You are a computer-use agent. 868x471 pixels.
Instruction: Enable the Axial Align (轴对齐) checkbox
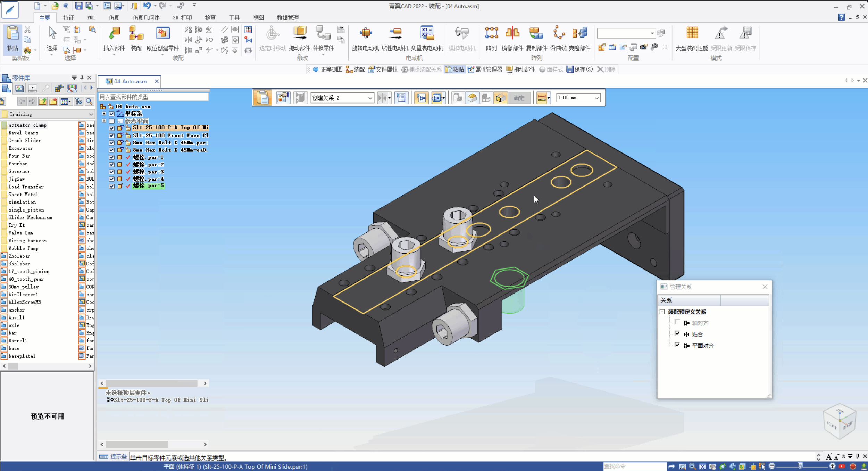pyautogui.click(x=677, y=323)
